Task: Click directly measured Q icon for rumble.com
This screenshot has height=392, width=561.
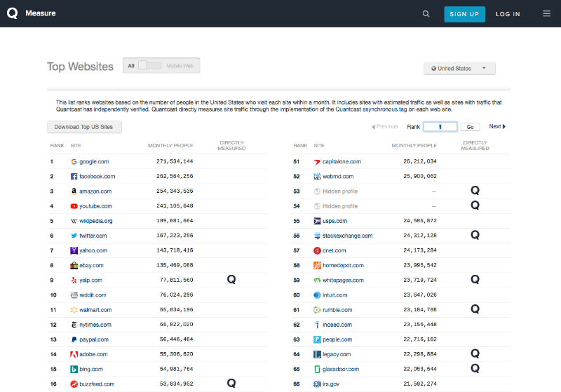Action: [475, 309]
